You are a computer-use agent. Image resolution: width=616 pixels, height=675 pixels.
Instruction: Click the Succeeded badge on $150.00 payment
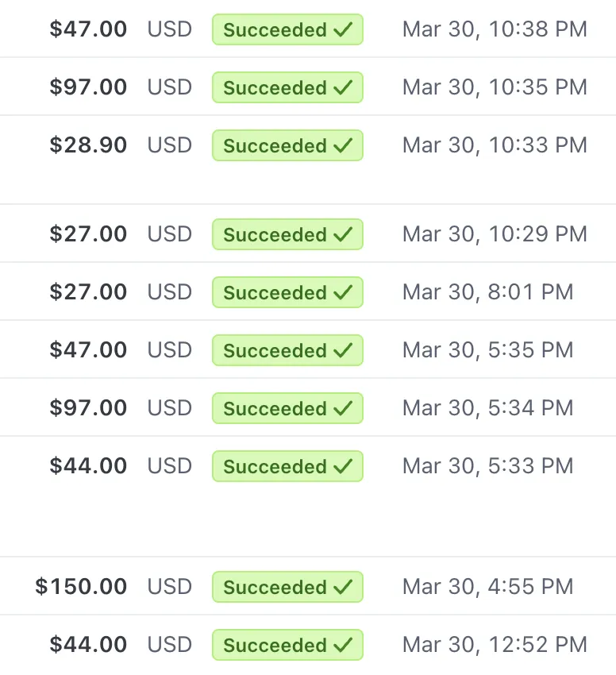click(x=287, y=587)
